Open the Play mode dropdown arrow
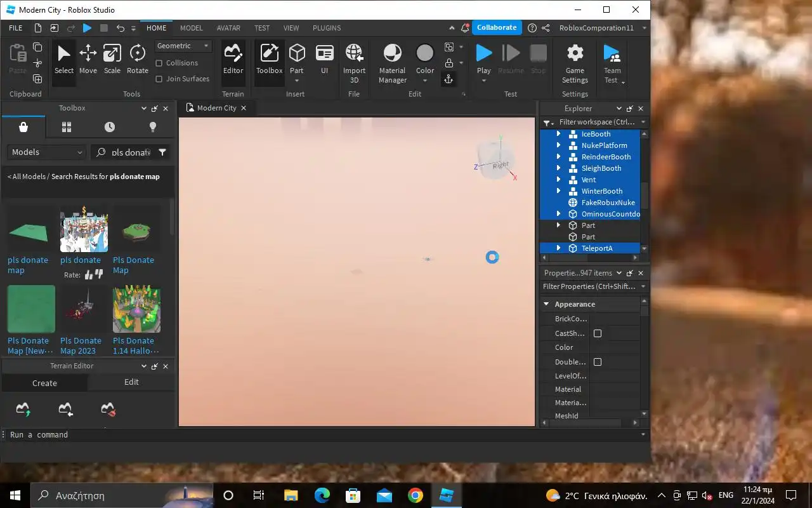Image resolution: width=812 pixels, height=508 pixels. (x=484, y=81)
